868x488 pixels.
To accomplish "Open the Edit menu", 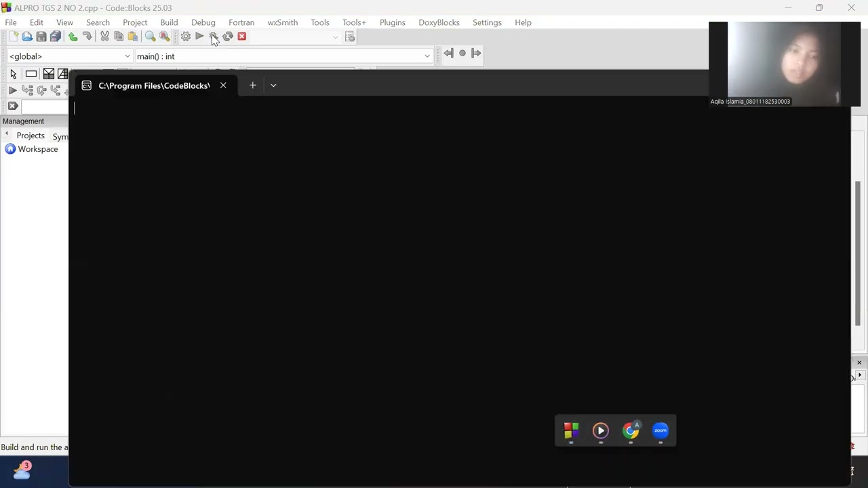I will coord(37,22).
